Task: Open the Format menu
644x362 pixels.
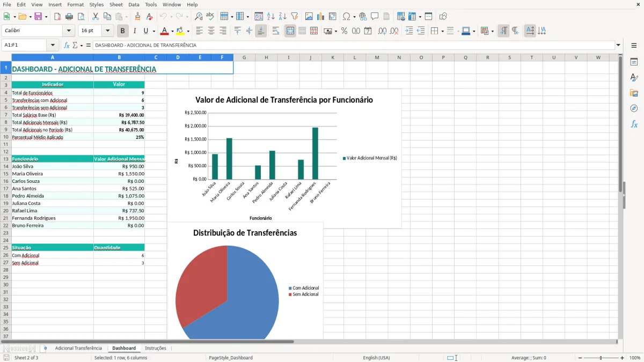Action: [x=76, y=4]
